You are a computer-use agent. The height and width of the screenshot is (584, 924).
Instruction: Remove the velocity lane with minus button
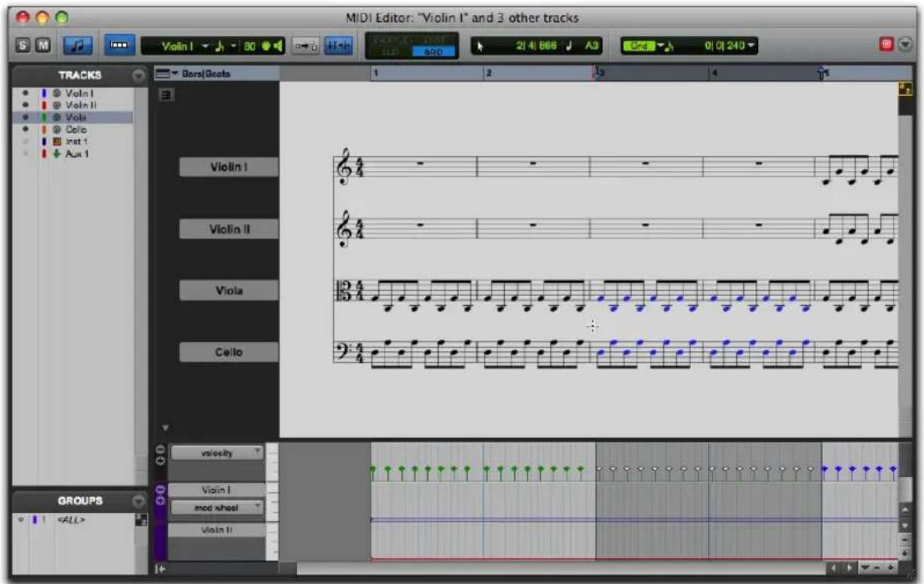(159, 449)
